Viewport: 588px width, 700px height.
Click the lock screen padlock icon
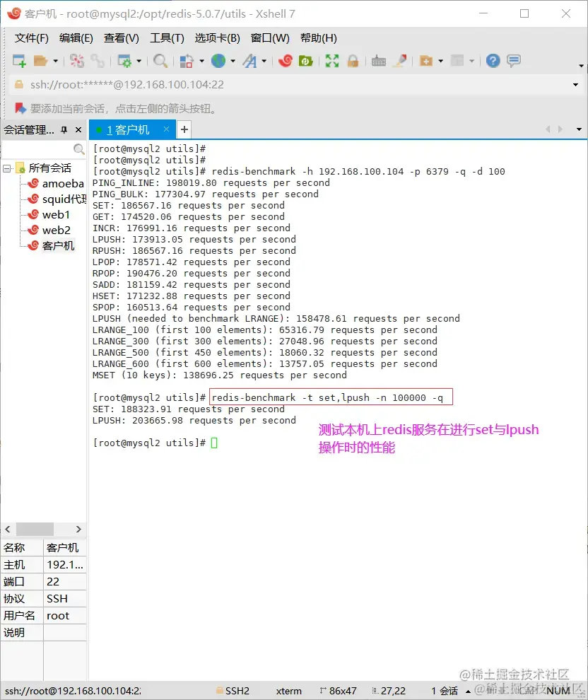[x=353, y=61]
